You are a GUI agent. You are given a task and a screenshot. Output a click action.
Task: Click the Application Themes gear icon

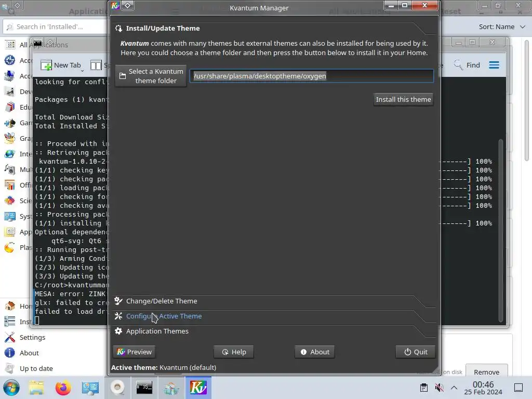(118, 331)
